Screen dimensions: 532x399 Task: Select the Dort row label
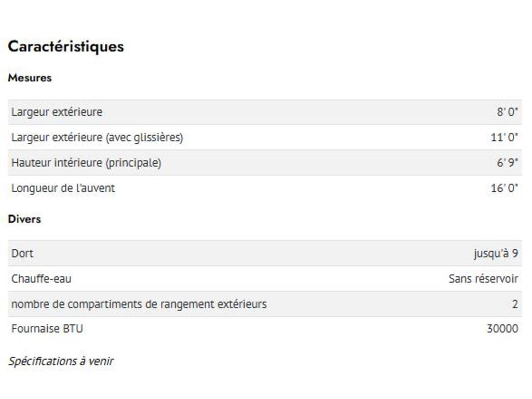pyautogui.click(x=22, y=254)
